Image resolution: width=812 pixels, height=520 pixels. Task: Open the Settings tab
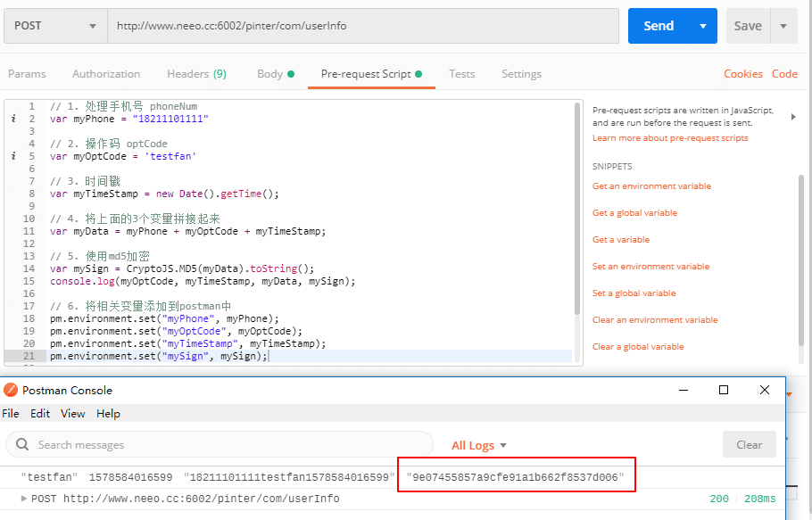tap(521, 74)
